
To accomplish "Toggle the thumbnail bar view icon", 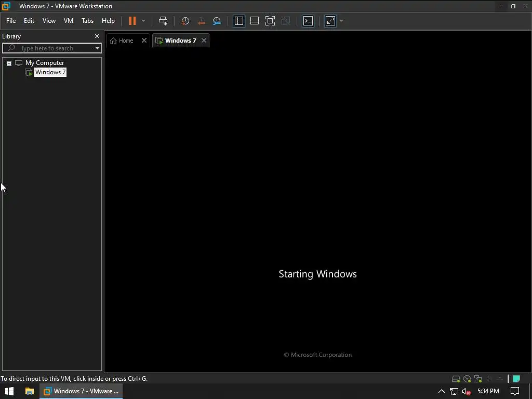I will 255,21.
